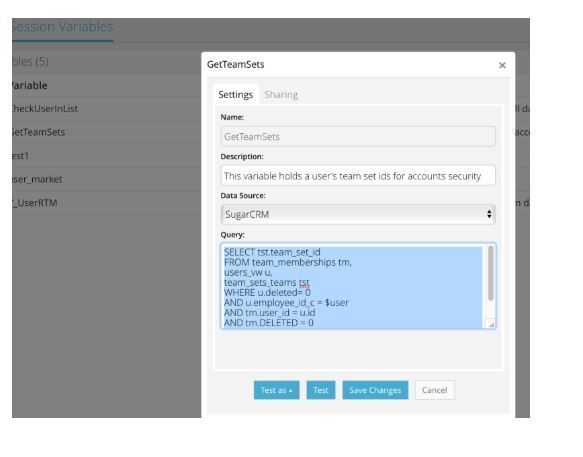Cancel the GetTeamSets dialog
Viewport: 583px width, 457px height.
pyautogui.click(x=434, y=390)
